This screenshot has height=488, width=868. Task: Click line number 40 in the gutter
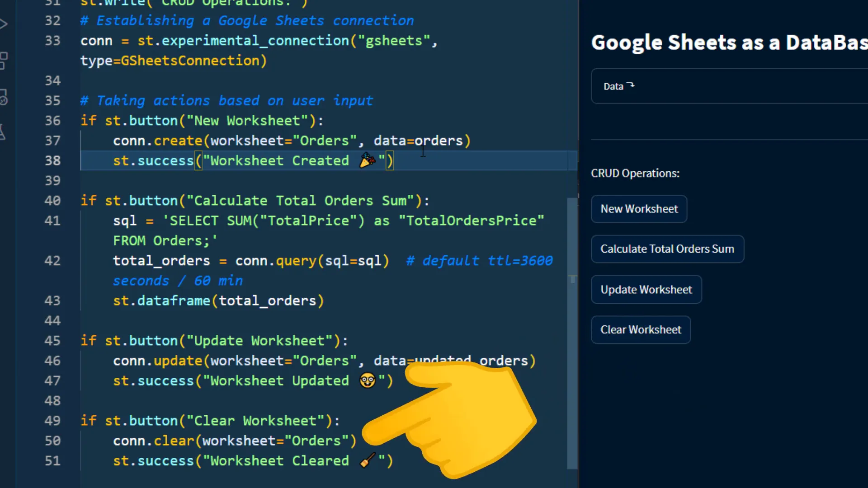(x=52, y=200)
